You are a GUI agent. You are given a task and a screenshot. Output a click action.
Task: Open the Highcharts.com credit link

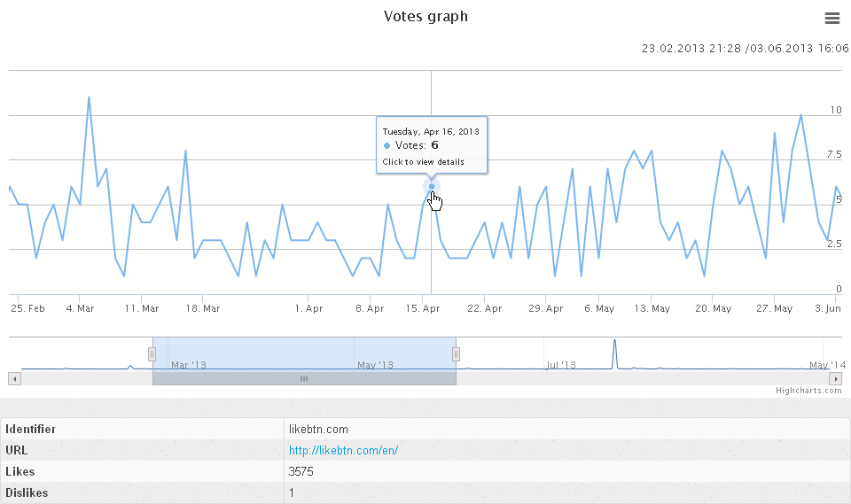pos(808,390)
